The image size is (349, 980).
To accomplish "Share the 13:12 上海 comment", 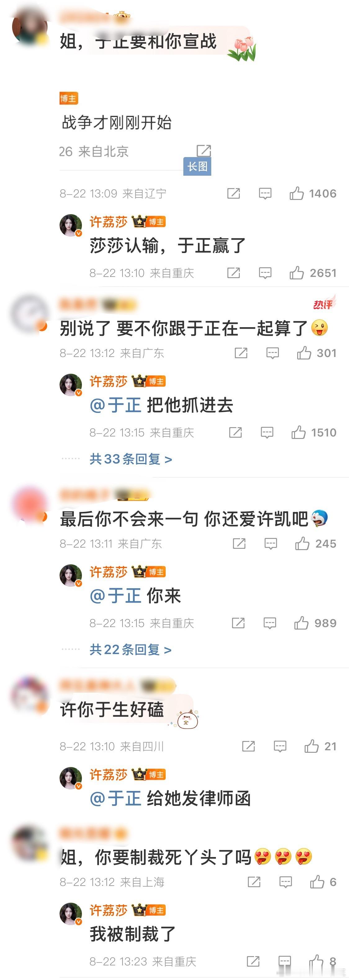I will tap(254, 882).
